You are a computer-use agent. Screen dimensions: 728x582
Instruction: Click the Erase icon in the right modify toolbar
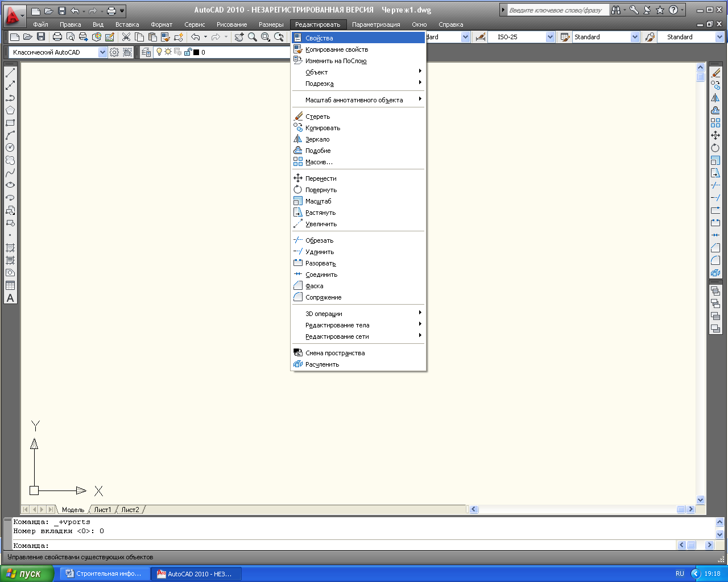(715, 73)
